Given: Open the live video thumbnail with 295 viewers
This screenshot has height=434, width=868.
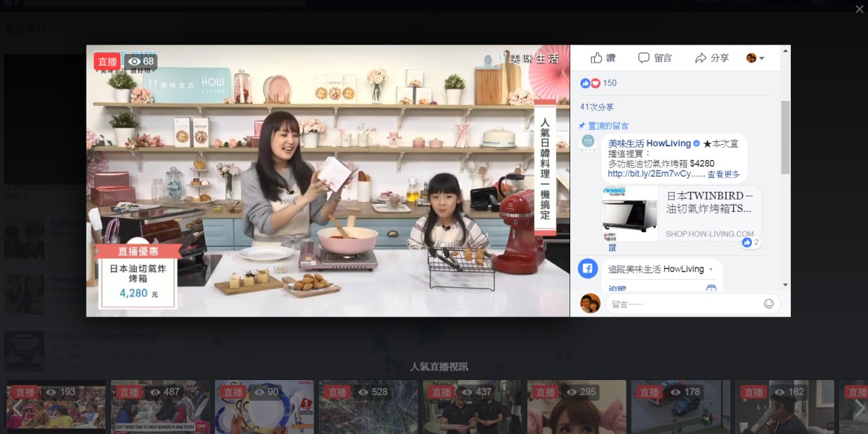Looking at the screenshot, I should point(576,407).
